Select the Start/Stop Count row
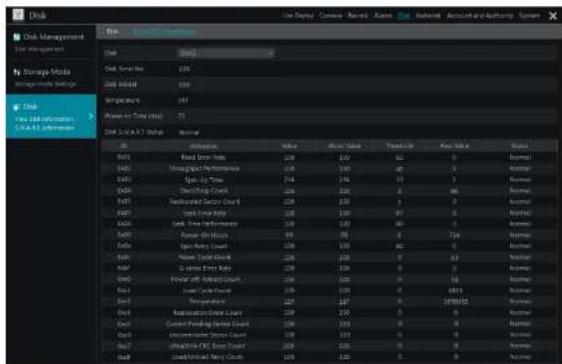The image size is (562, 364). 329,191
